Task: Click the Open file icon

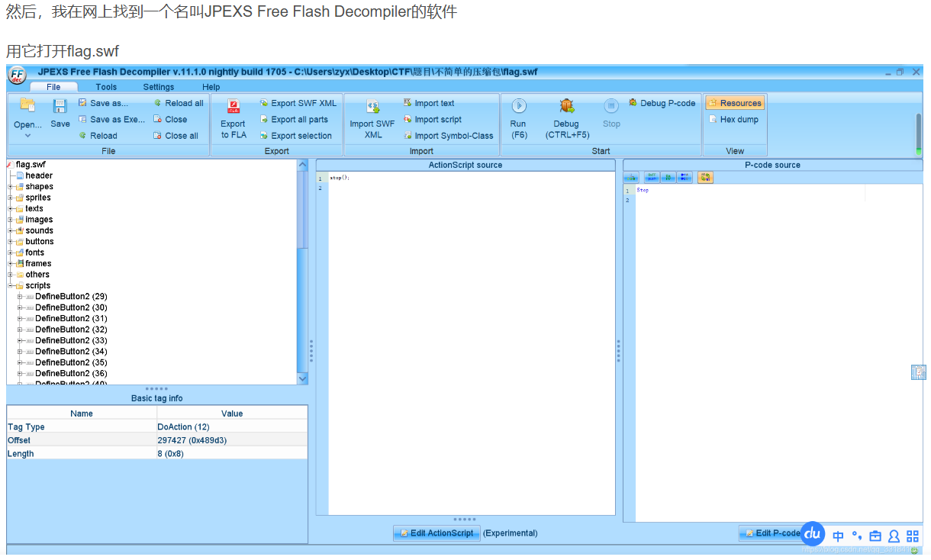Action: tap(27, 105)
